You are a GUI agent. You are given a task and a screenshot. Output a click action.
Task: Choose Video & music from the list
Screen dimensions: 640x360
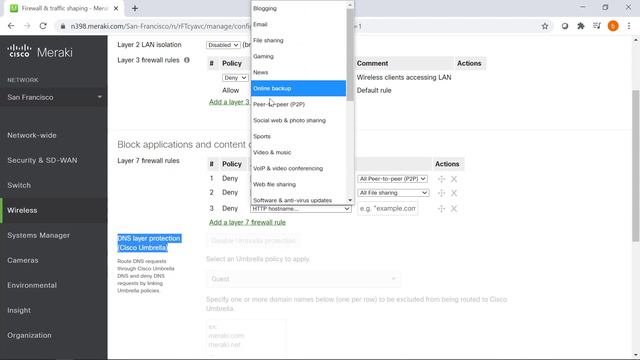pyautogui.click(x=298, y=152)
